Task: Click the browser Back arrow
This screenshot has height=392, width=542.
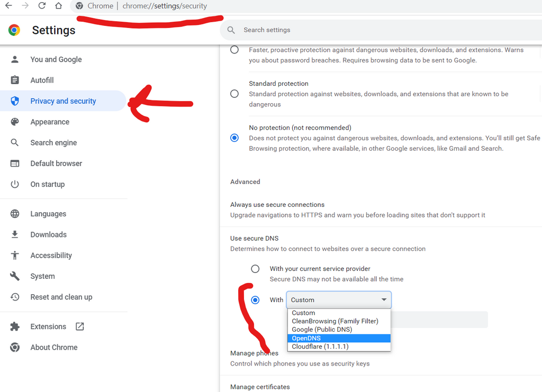Action: point(8,5)
